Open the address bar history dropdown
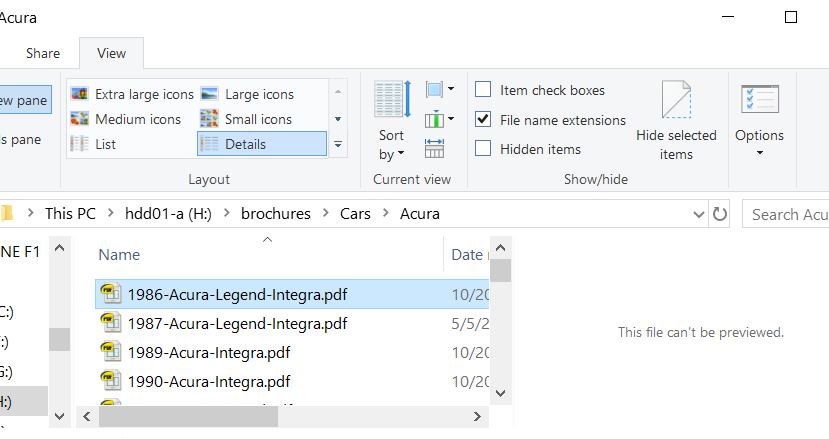This screenshot has height=439, width=829. 698,214
